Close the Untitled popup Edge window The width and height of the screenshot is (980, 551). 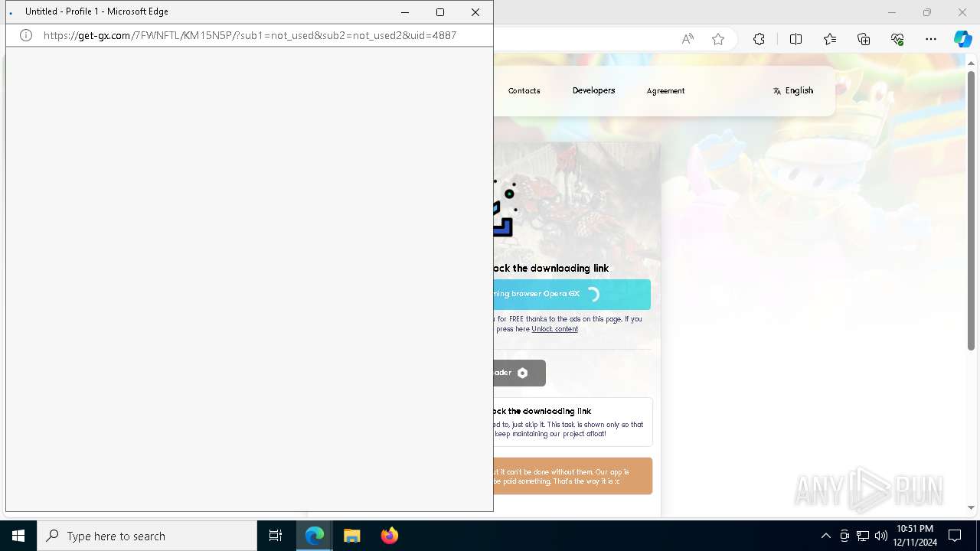pos(475,12)
